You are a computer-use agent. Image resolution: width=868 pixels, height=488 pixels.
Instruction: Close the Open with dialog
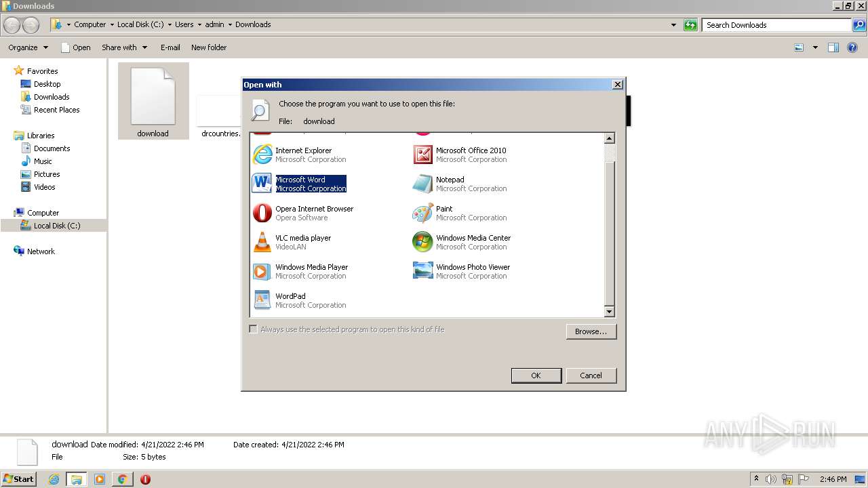tap(617, 85)
